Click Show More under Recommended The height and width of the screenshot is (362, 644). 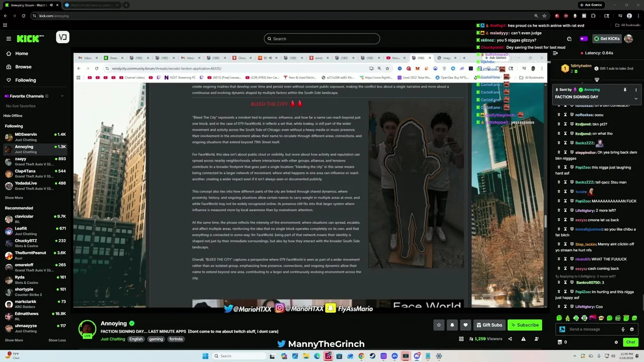coord(14,340)
